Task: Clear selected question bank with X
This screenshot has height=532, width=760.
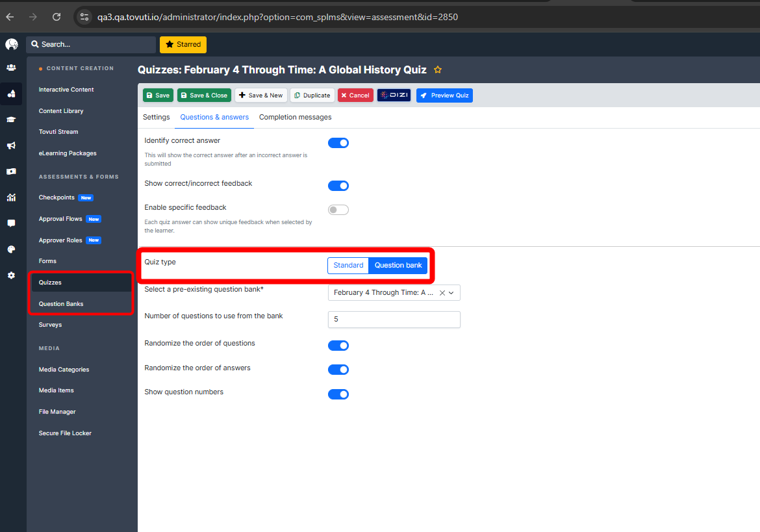Action: point(442,293)
